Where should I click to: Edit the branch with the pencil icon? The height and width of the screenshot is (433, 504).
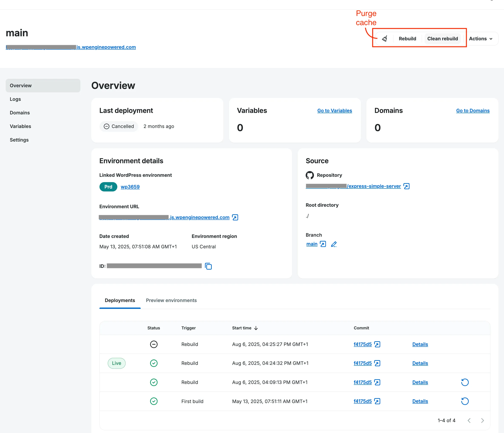[334, 244]
